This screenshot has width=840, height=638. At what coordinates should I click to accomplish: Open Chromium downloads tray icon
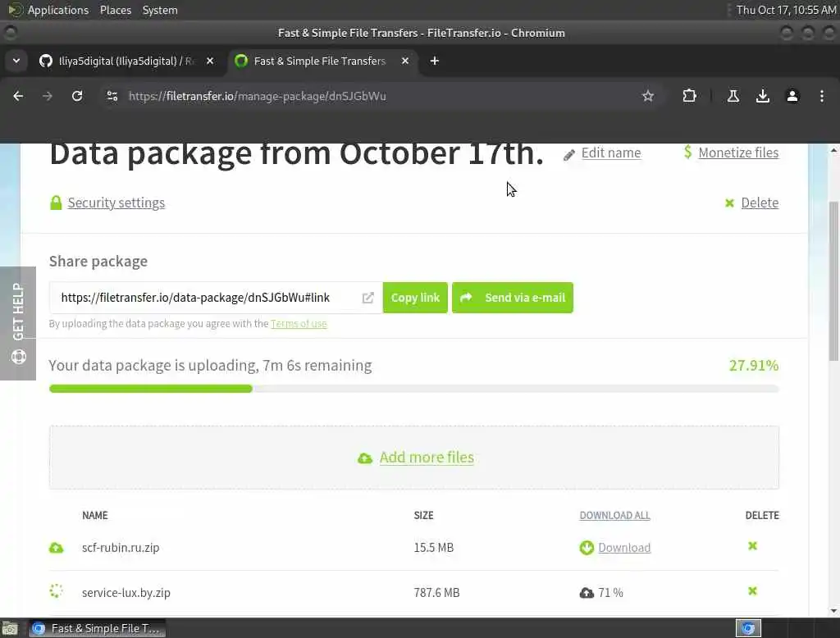[x=763, y=96]
